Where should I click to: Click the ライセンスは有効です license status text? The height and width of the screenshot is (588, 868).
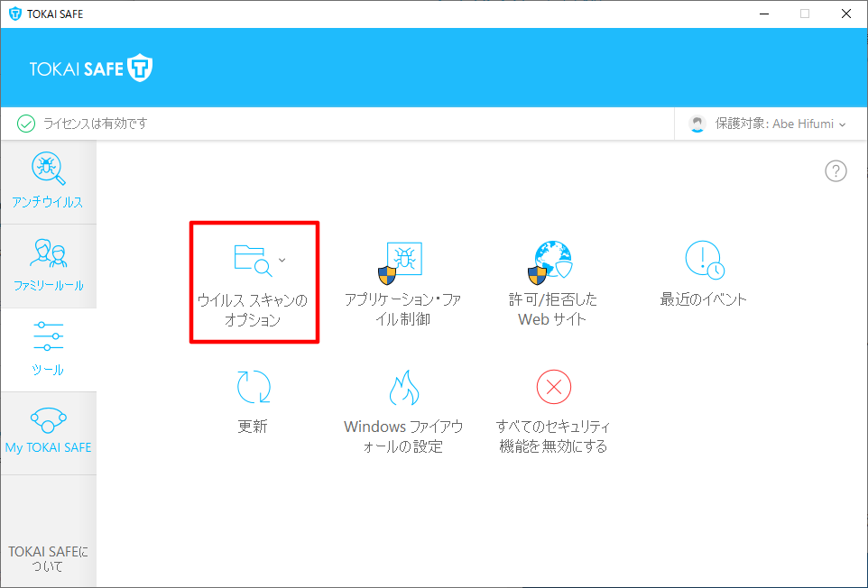95,124
